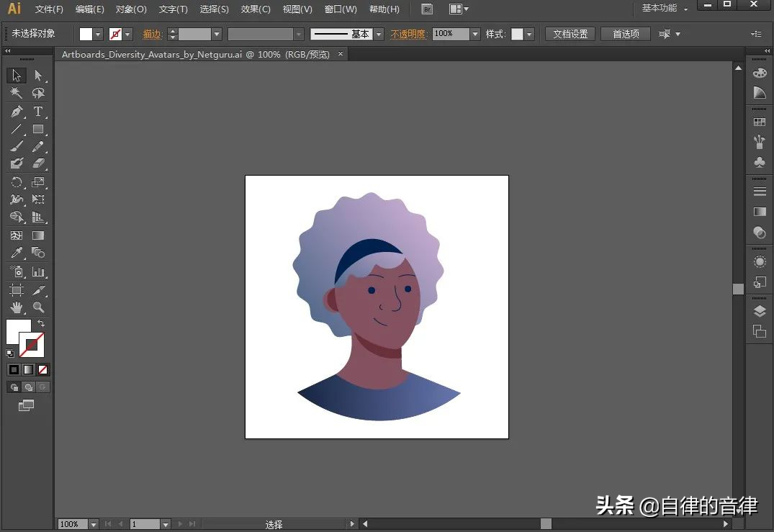Open 编辑(E) menu
This screenshot has height=532, width=774.
coord(89,9)
